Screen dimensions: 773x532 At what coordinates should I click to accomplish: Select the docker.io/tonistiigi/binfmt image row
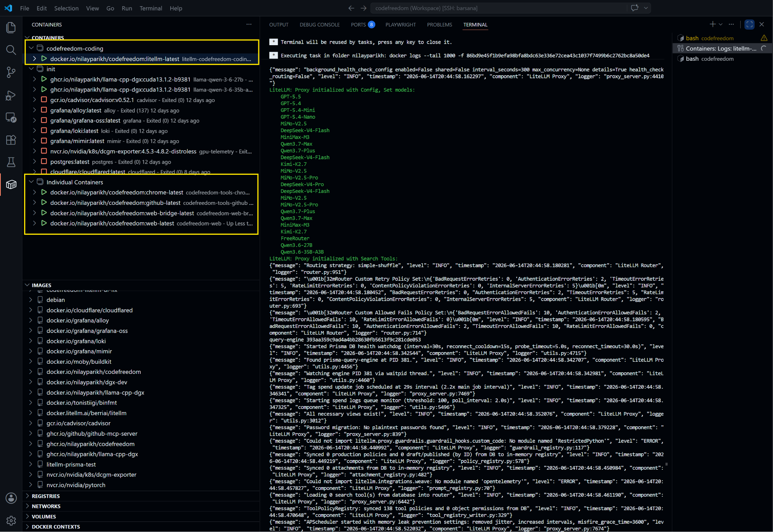[x=141, y=402]
